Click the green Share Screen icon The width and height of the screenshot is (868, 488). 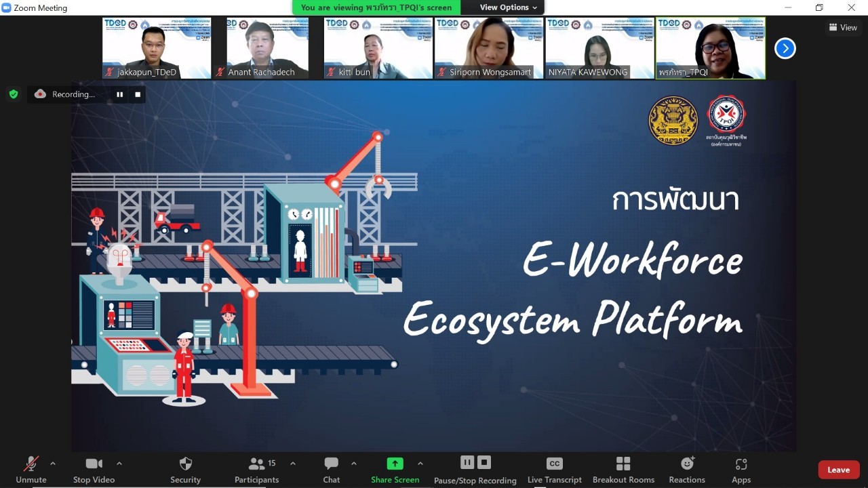click(x=395, y=464)
